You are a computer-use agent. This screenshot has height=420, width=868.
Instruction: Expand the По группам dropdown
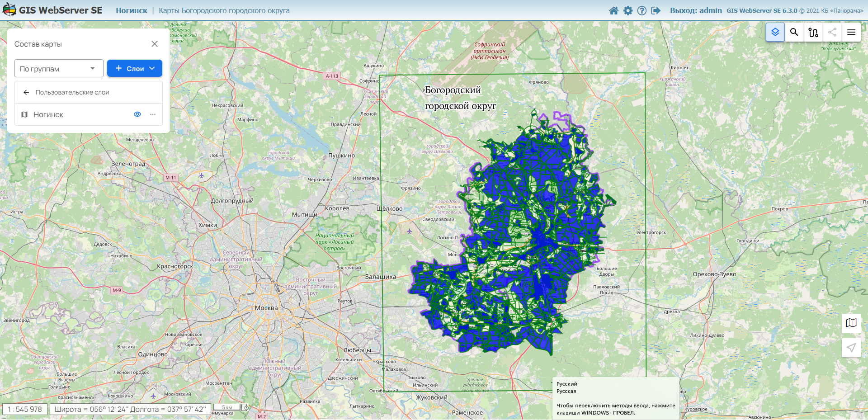coord(59,69)
